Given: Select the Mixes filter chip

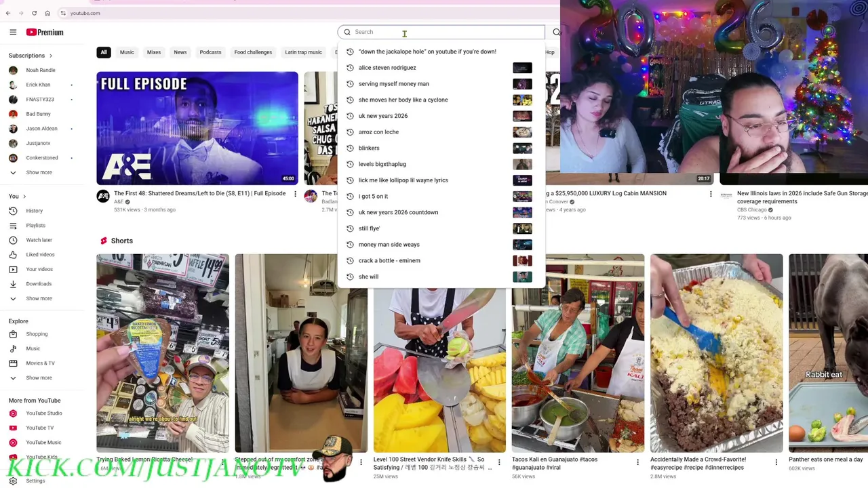Looking at the screenshot, I should tap(154, 52).
